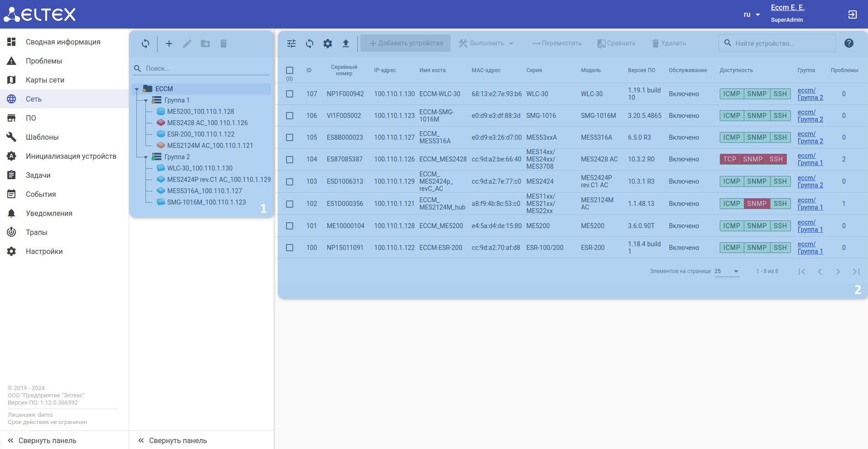This screenshot has width=868, height=449.
Task: Click the red SNMP status badge for ECCM_MES2124M_hub
Action: [756, 204]
